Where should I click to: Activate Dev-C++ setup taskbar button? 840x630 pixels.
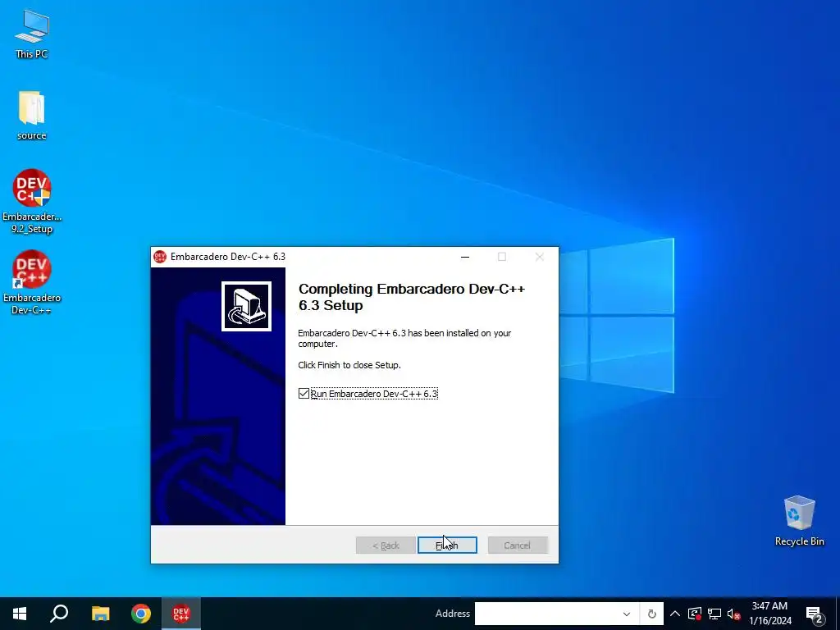(181, 614)
